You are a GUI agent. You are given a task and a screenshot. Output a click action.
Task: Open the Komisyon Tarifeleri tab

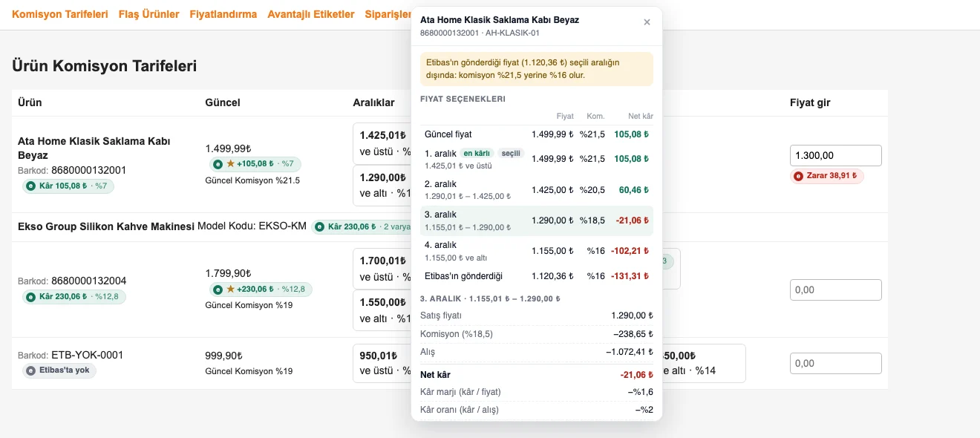[x=60, y=14]
